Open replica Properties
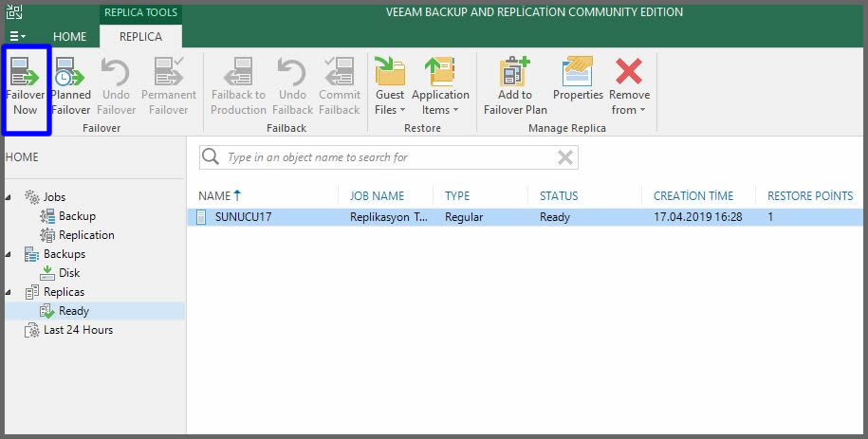Screen dimensions: 868x439 click(578, 73)
